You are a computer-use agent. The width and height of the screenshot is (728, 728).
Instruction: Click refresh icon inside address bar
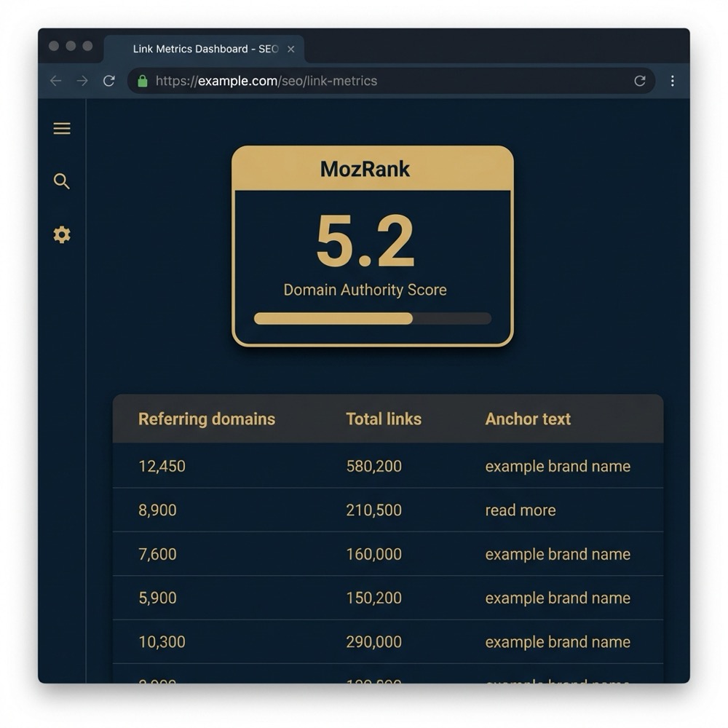pyautogui.click(x=640, y=81)
